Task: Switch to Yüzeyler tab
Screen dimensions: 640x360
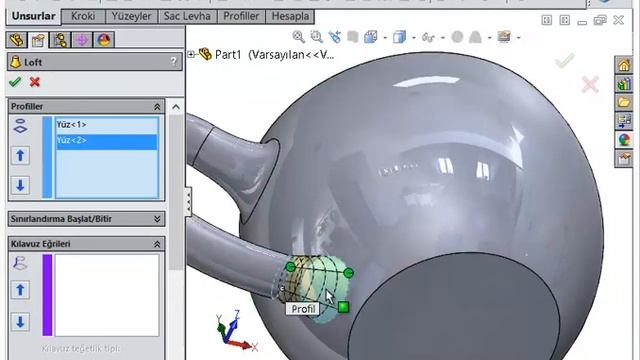Action: (x=131, y=16)
